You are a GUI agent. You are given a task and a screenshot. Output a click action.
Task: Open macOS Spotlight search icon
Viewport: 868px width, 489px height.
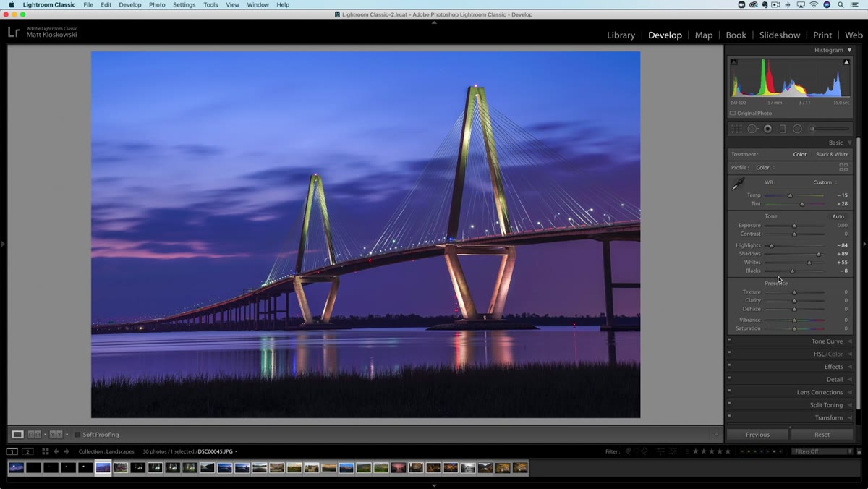[x=841, y=4]
